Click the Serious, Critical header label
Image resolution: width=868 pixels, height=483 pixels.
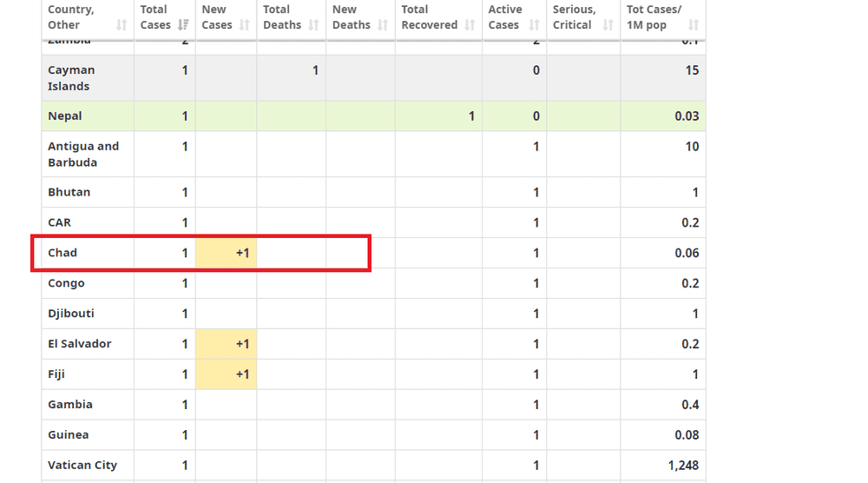(x=574, y=17)
